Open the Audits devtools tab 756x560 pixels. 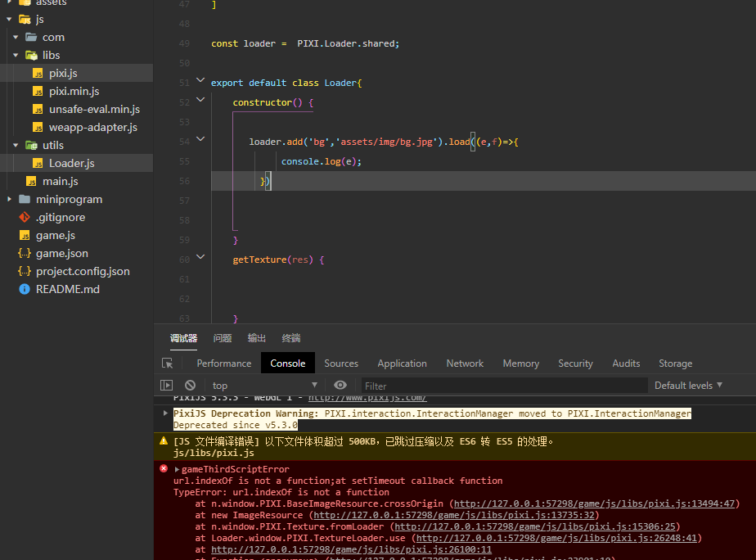[626, 364]
